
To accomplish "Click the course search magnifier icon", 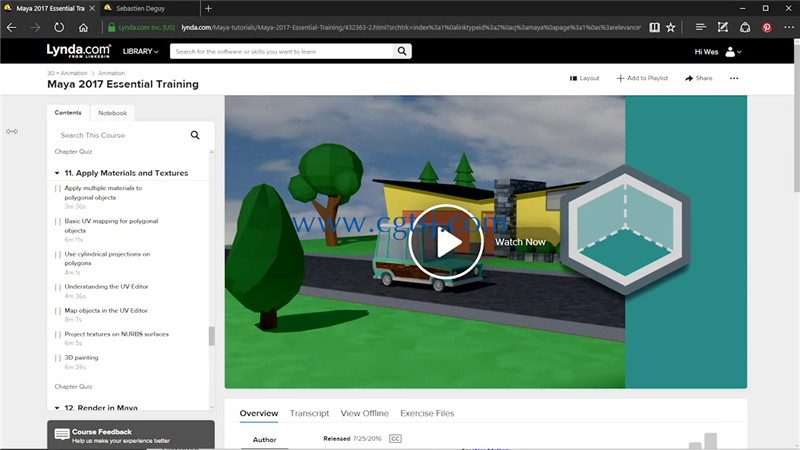I will 195,135.
